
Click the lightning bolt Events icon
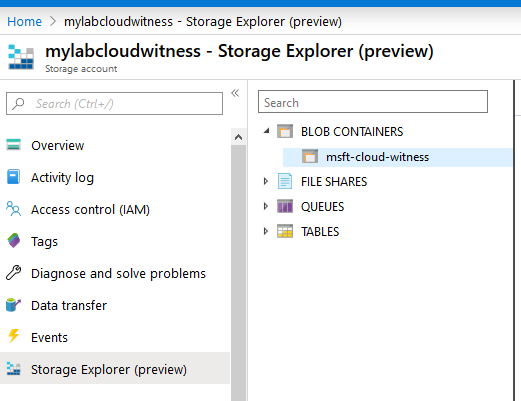coord(14,336)
